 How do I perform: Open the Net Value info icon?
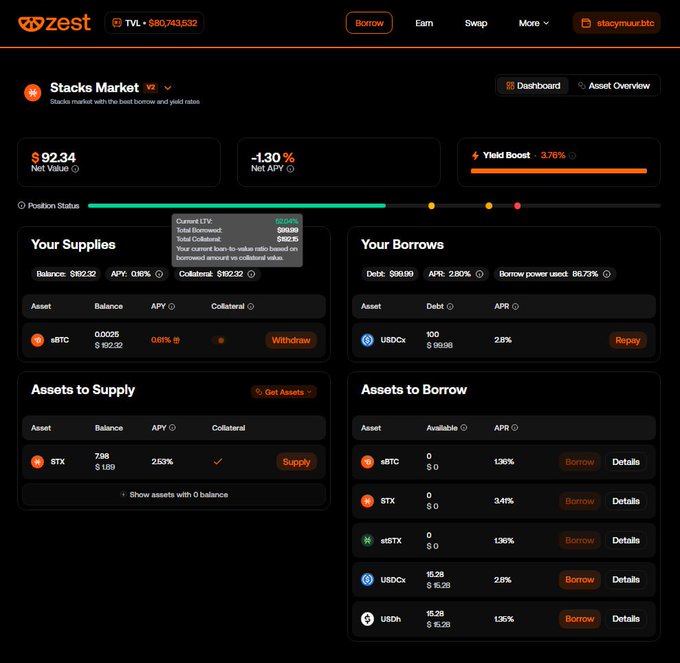tap(75, 169)
